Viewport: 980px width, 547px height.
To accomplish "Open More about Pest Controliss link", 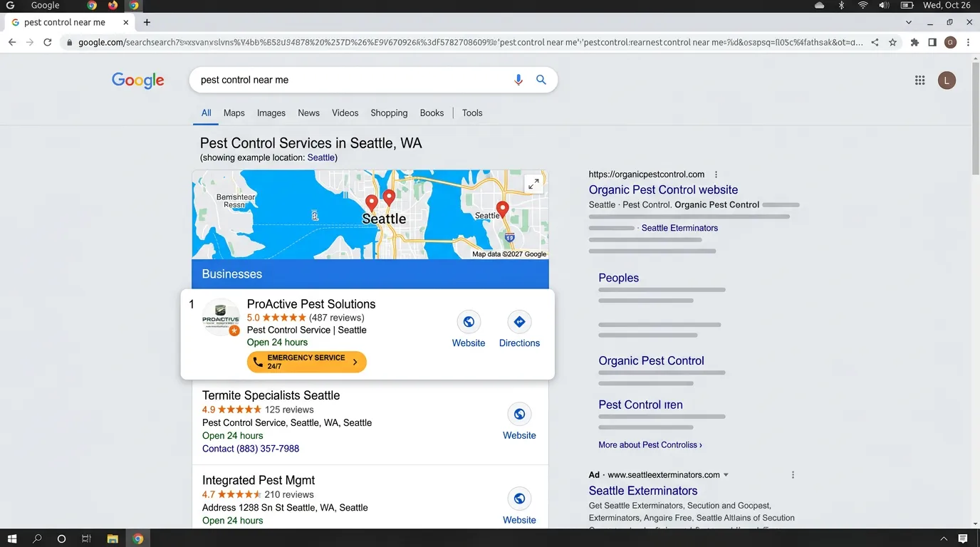I will 650,444.
